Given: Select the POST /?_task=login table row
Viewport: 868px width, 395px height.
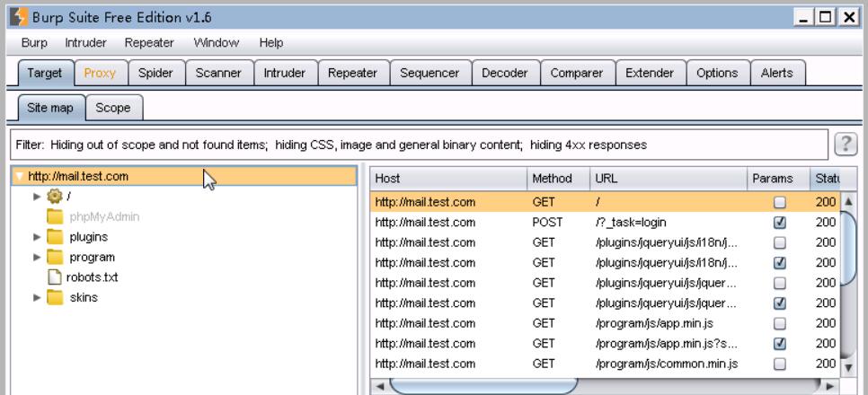Looking at the screenshot, I should 605,223.
